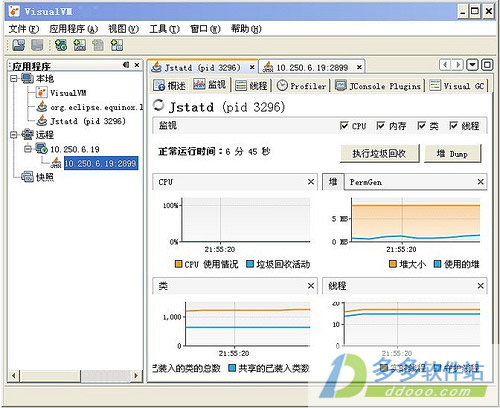Image resolution: width=500 pixels, height=408 pixels.
Task: Click the blue used heap legend swatch
Action: (x=438, y=264)
